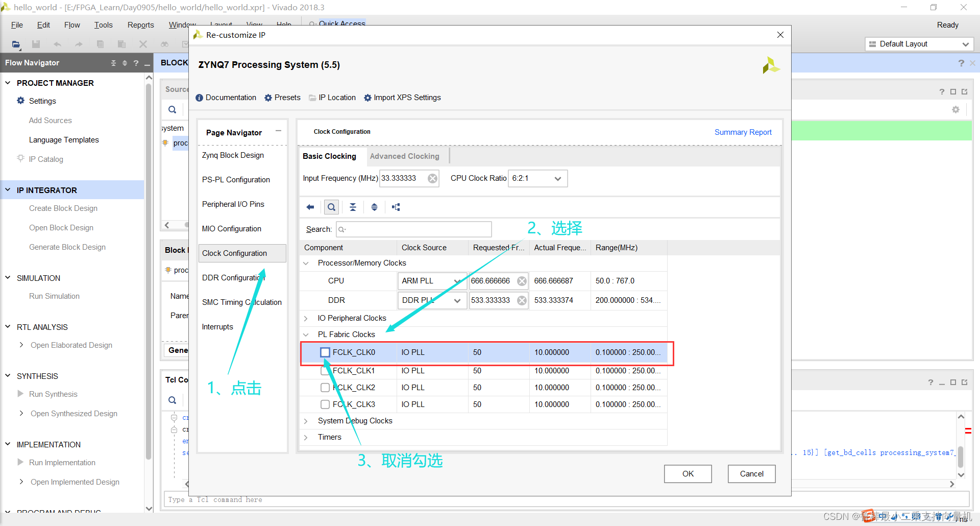
Task: Open the Reports menu
Action: [140, 25]
